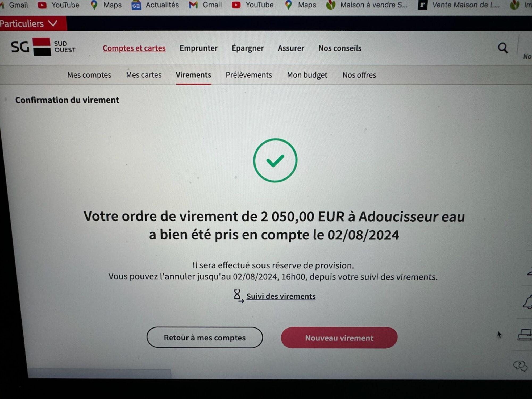
Task: Open the Actualités bookmark
Action: point(155,5)
